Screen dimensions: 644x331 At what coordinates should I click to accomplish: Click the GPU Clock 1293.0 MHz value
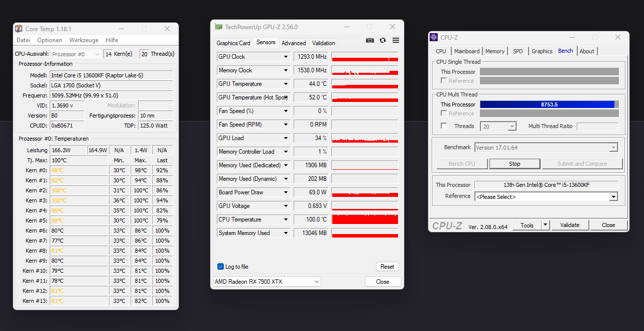(311, 57)
